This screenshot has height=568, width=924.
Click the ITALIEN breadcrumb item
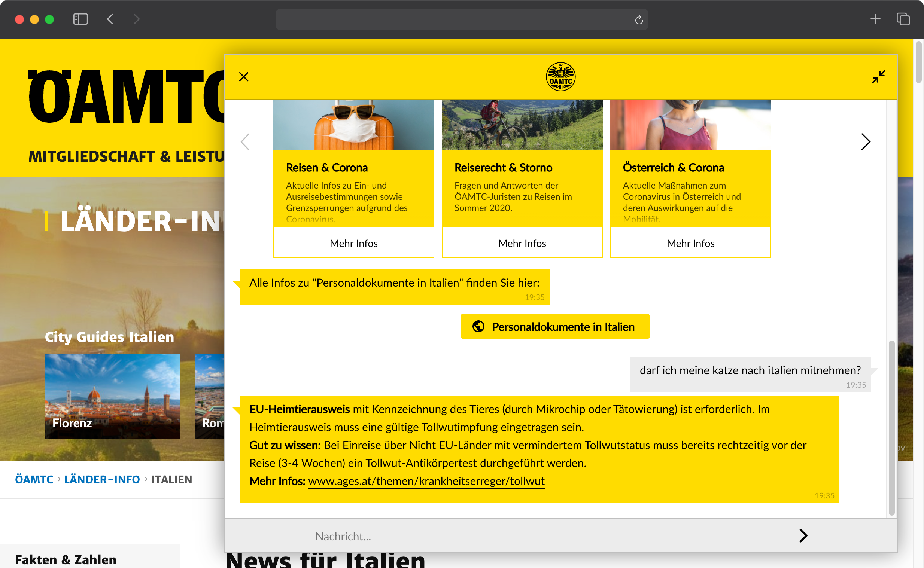171,480
